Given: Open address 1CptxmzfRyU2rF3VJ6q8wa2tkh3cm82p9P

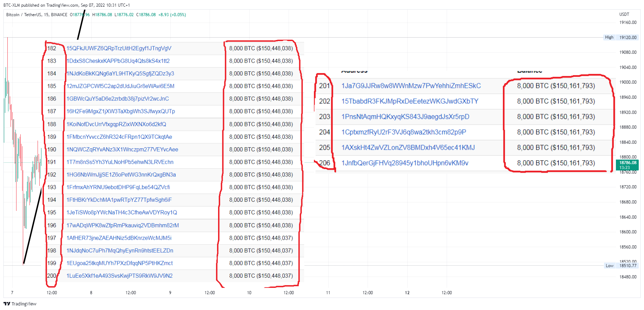Looking at the screenshot, I should (x=404, y=132).
